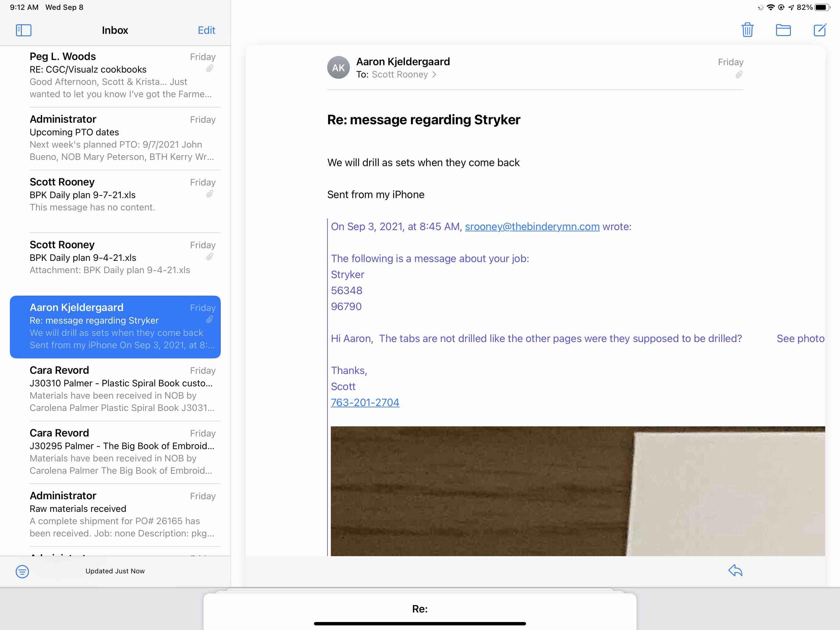Reply using the arrow icon
840x630 pixels.
[735, 570]
